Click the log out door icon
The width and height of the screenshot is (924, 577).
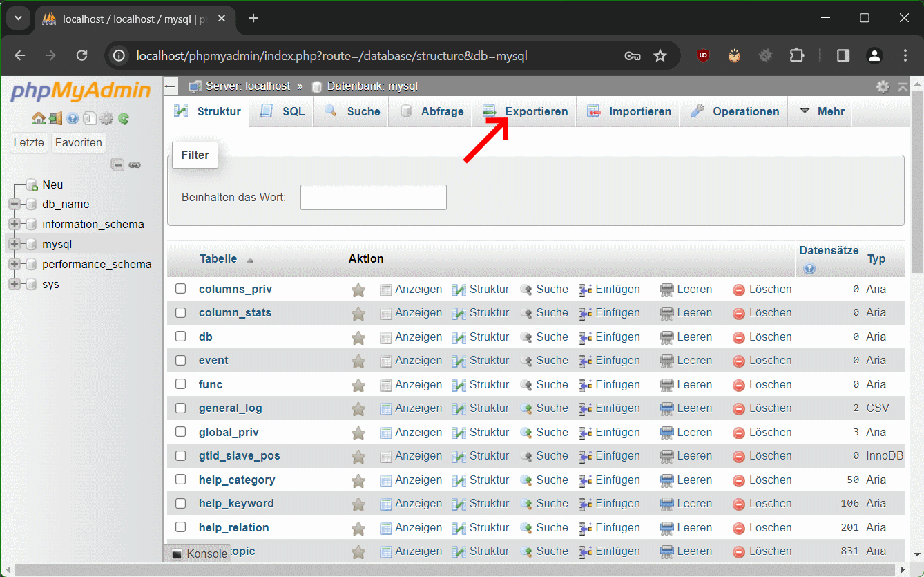55,118
